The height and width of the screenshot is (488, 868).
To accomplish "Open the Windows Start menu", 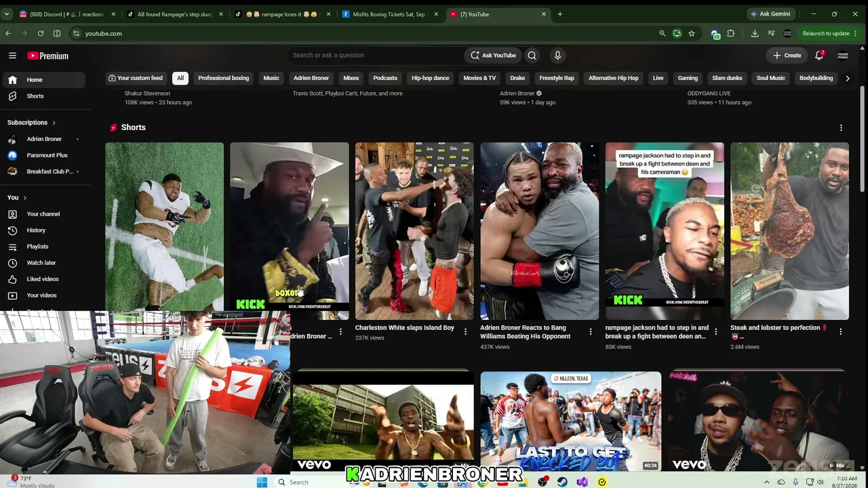I will click(262, 482).
